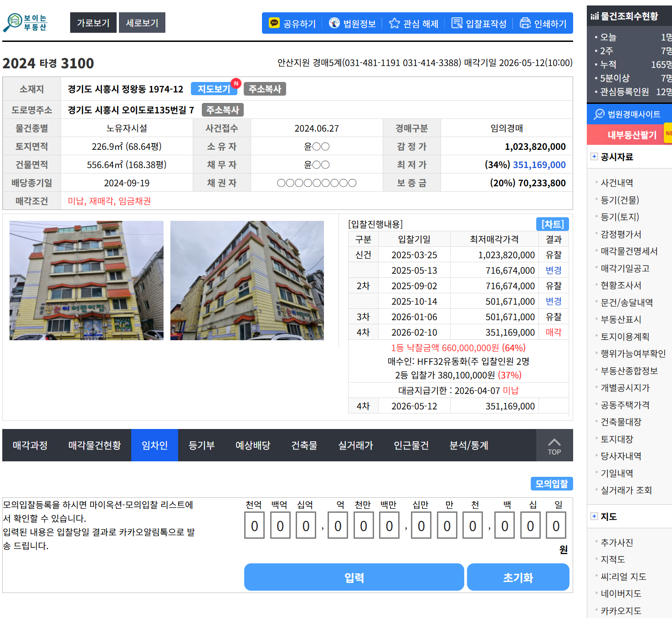Click the 인쇄하기 printer icon
The height and width of the screenshot is (618, 672).
(x=525, y=23)
